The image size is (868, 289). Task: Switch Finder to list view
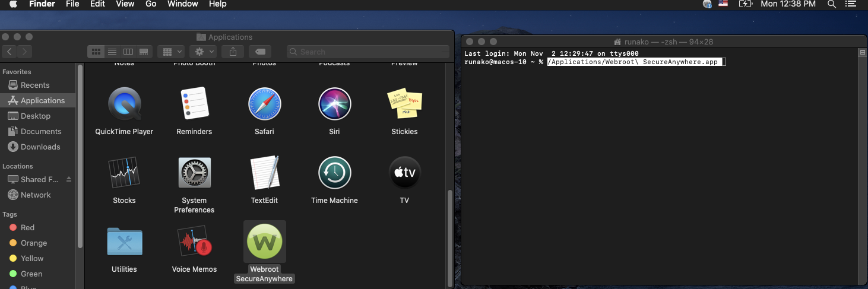[112, 52]
